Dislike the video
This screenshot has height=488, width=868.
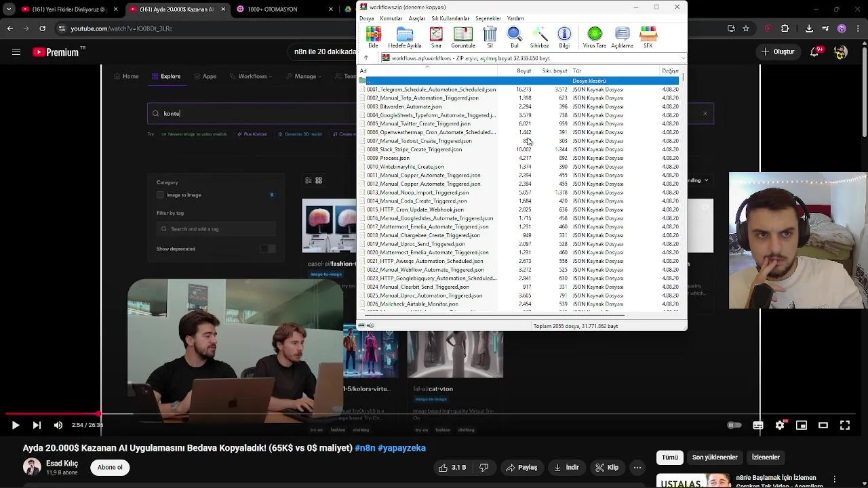(x=484, y=468)
